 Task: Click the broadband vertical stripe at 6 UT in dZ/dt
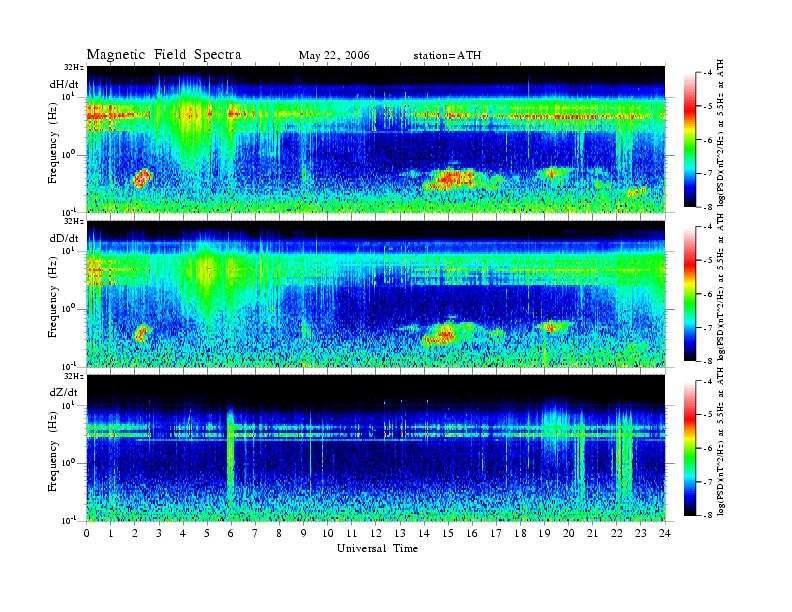pyautogui.click(x=230, y=457)
